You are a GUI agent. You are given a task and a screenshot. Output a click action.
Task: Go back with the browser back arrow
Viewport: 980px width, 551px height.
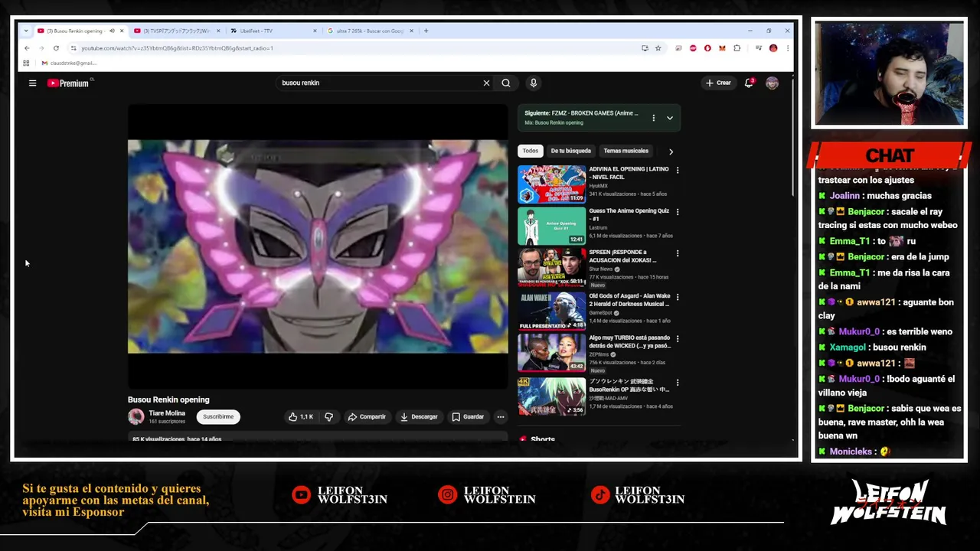click(27, 48)
